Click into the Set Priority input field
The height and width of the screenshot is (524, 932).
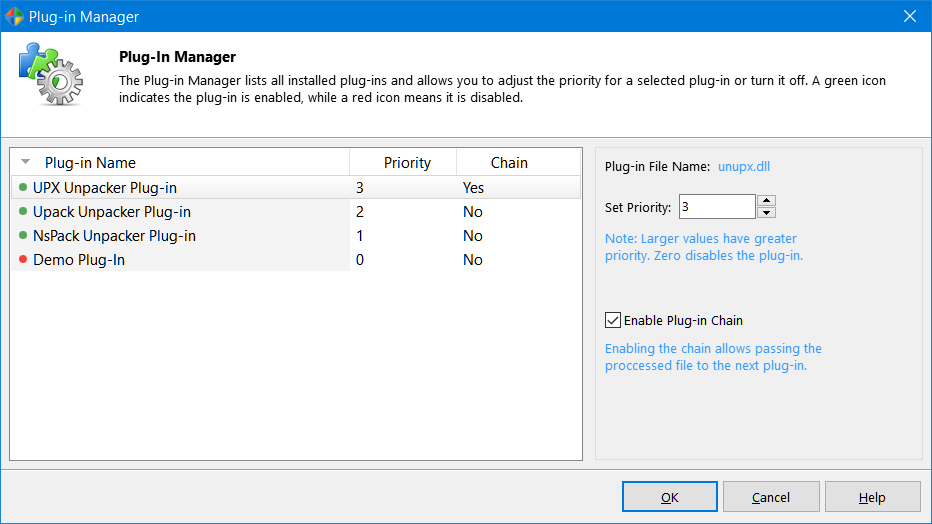(717, 207)
